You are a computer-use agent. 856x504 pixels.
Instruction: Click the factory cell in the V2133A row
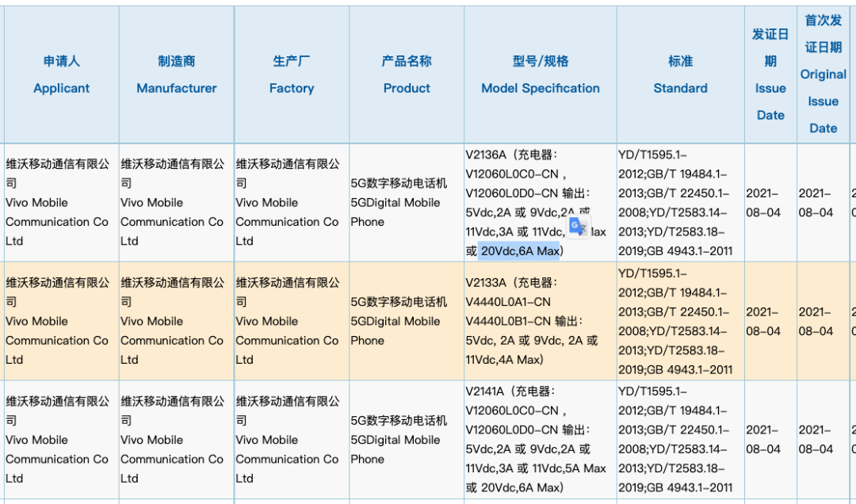(292, 321)
